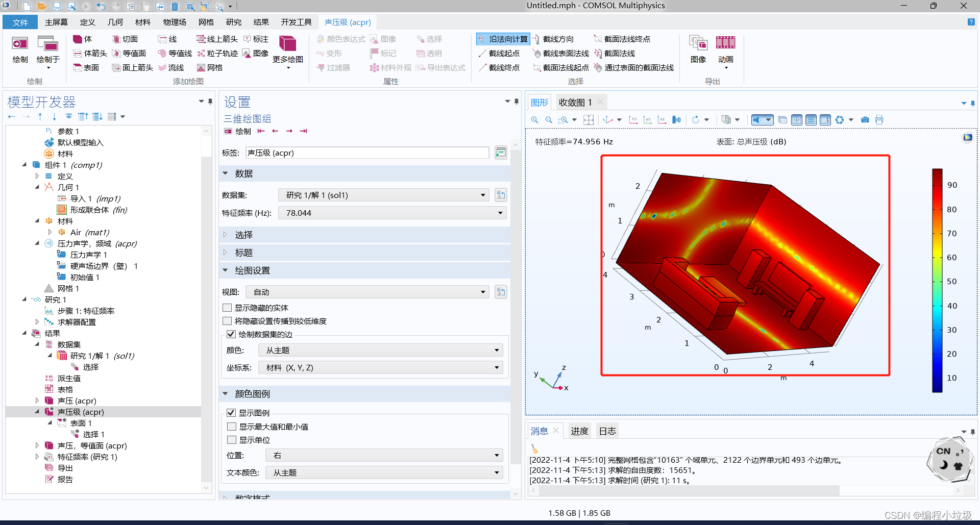Switch to the Progress (进度) tab
The width and height of the screenshot is (980, 525).
click(x=579, y=431)
